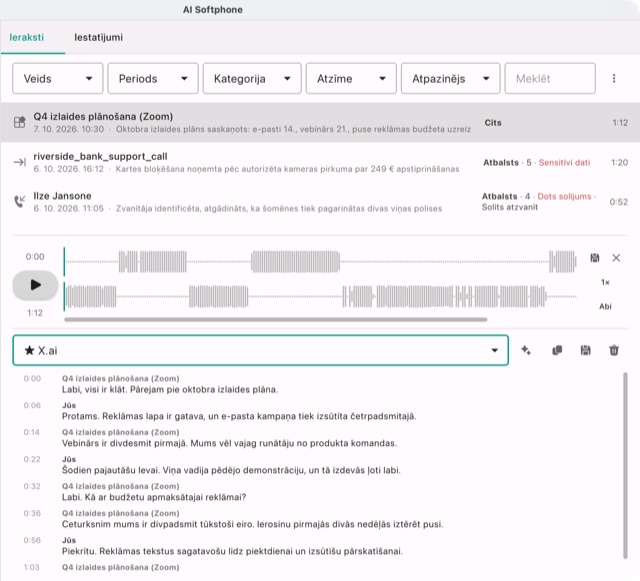Click the Dots solījums tag
640x581 pixels.
[564, 196]
